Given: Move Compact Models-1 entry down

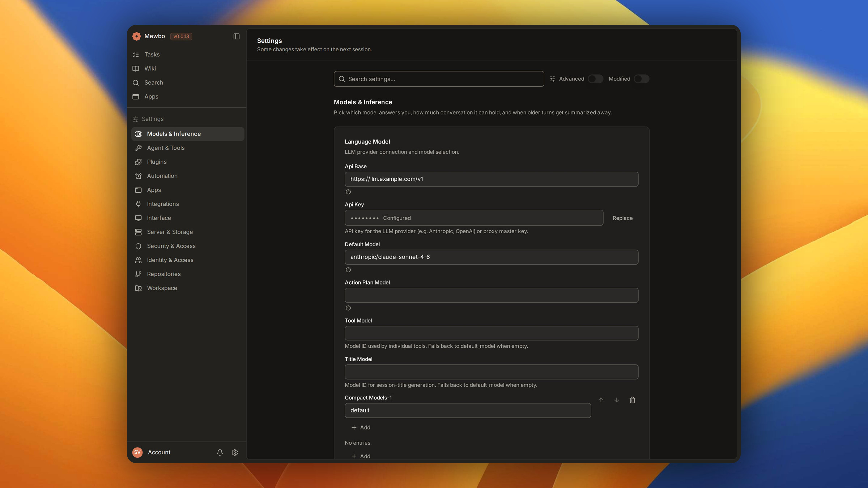Looking at the screenshot, I should point(617,400).
